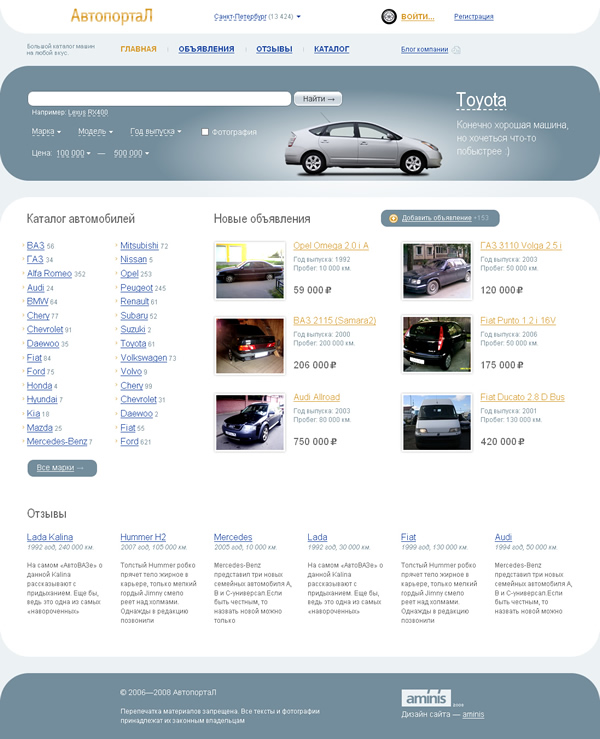This screenshot has width=600, height=739.
Task: Open the ГАЗ 3110 Volga 2.5 i listing title
Action: click(521, 246)
